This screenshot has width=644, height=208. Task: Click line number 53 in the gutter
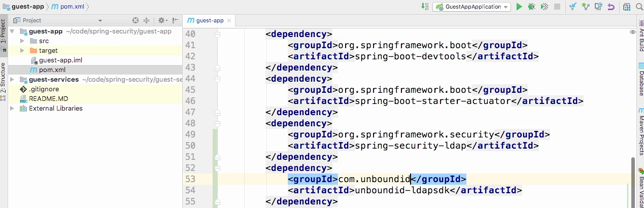pos(190,179)
